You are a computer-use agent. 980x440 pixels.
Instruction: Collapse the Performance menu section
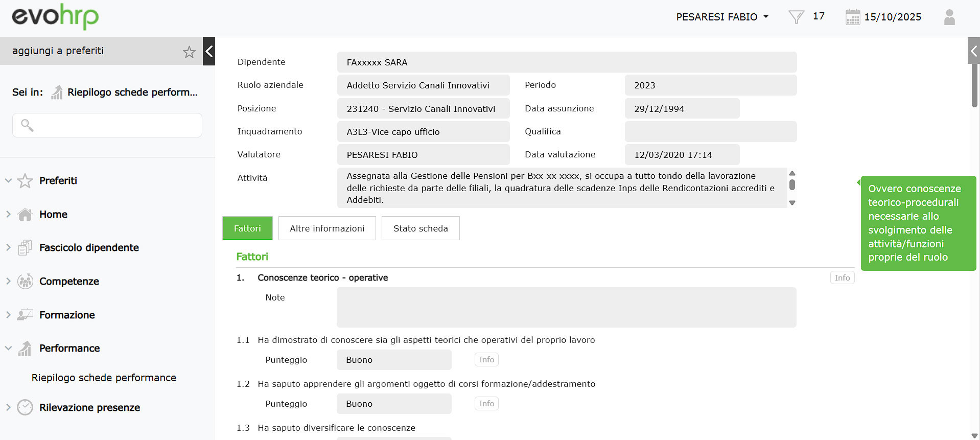tap(8, 349)
